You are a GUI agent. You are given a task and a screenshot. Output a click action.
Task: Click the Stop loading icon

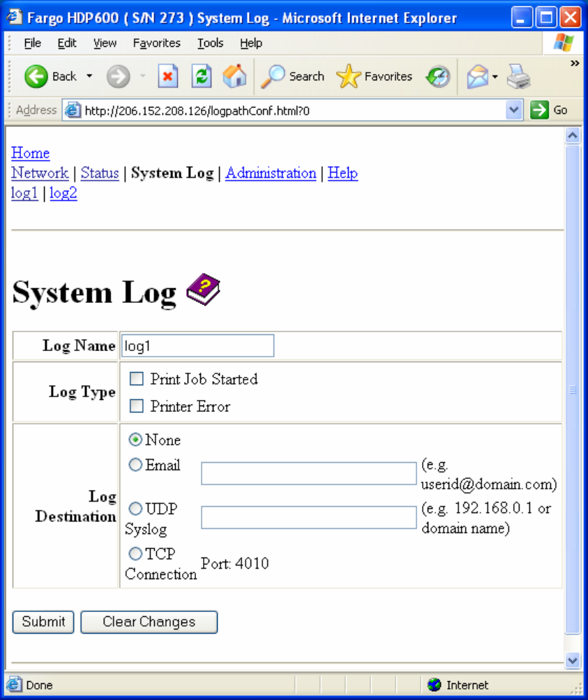tap(167, 76)
